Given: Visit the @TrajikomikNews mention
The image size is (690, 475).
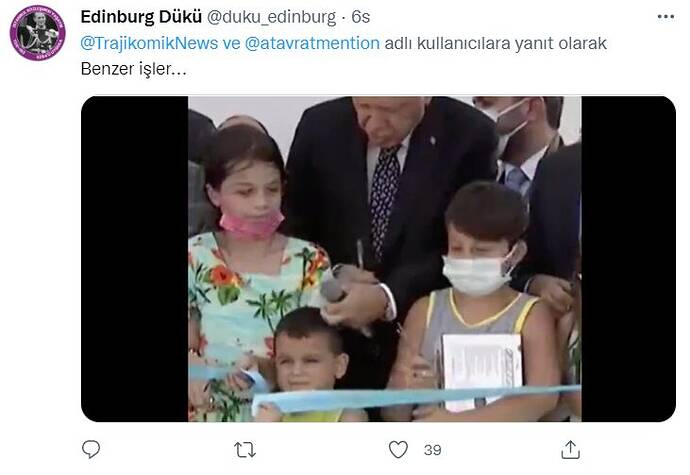Looking at the screenshot, I should click(149, 43).
